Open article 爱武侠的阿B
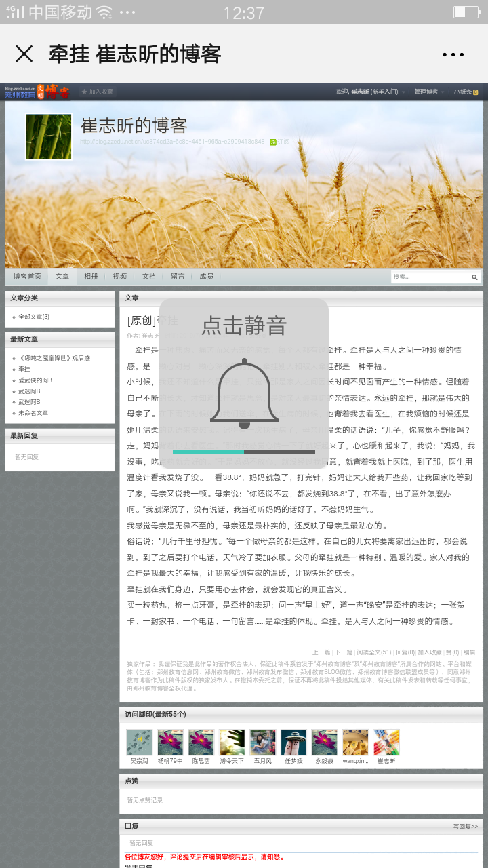The image size is (488, 868). tap(35, 380)
